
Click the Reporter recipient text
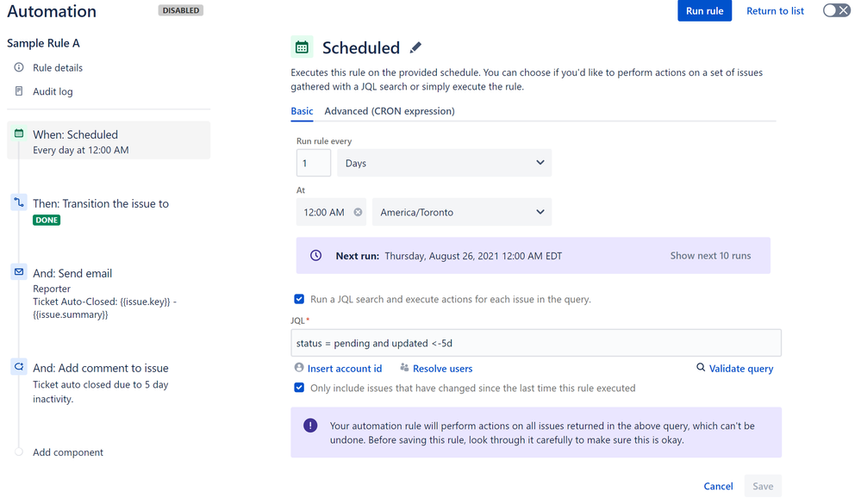[x=52, y=289]
